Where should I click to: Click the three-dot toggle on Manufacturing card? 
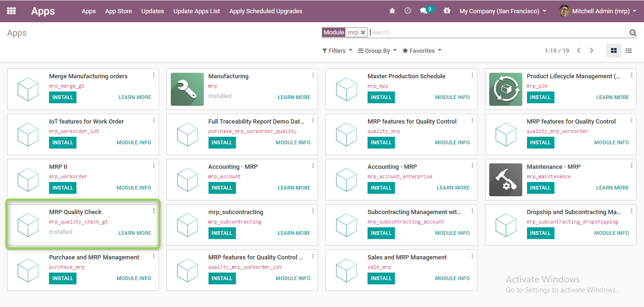313,75
